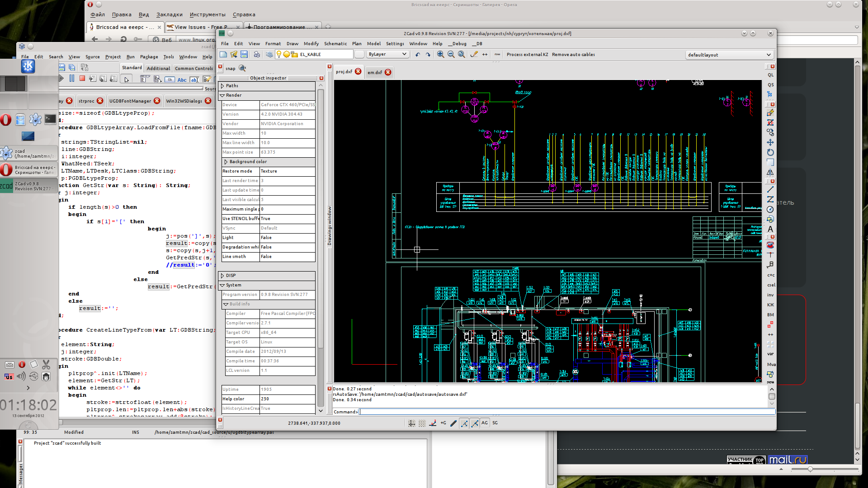Screen dimensions: 868x488
Task: Open the Layers manager icon
Action: pos(269,54)
